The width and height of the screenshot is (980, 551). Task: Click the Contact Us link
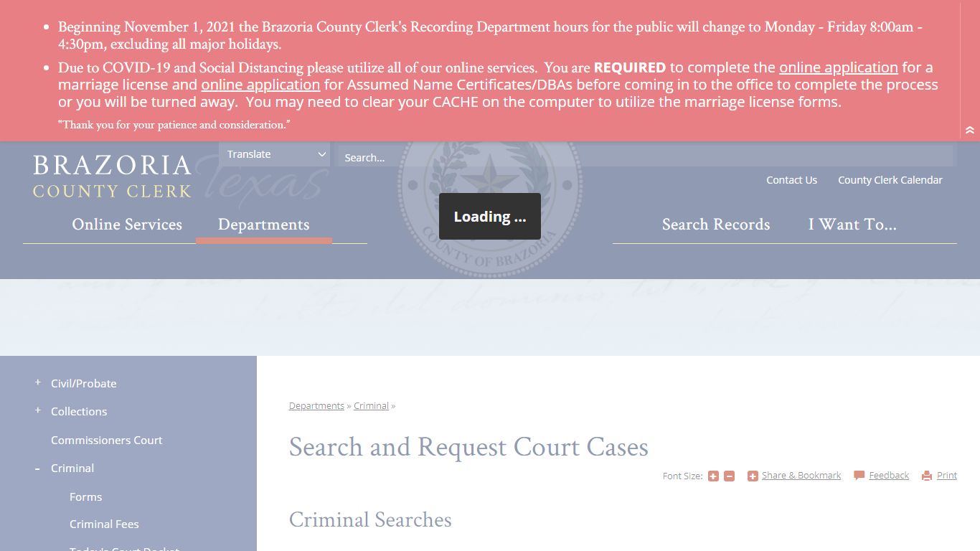[791, 180]
